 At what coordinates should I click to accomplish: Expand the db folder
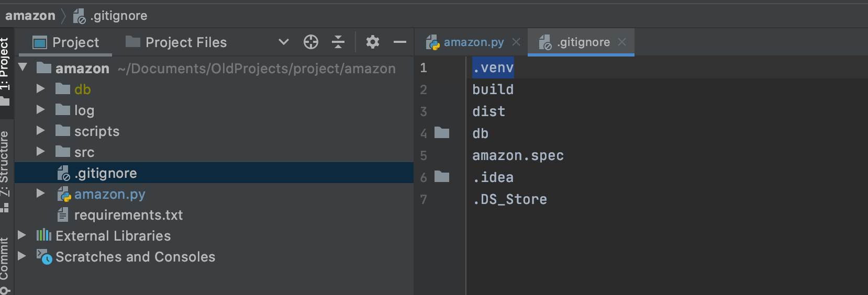coord(40,89)
